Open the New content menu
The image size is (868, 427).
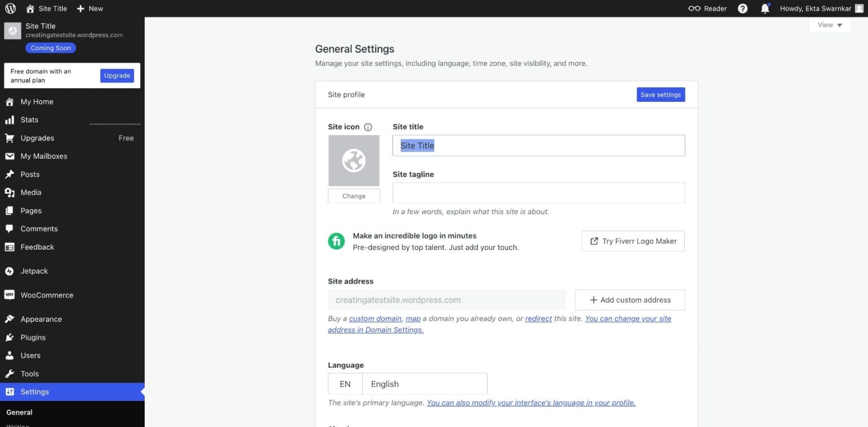coord(90,8)
